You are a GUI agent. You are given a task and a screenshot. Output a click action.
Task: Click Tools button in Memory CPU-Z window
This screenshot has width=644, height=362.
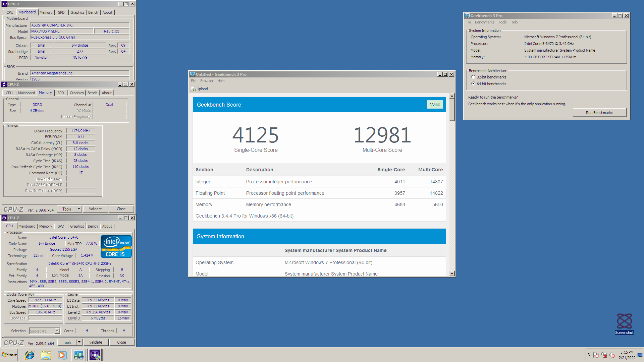(67, 209)
